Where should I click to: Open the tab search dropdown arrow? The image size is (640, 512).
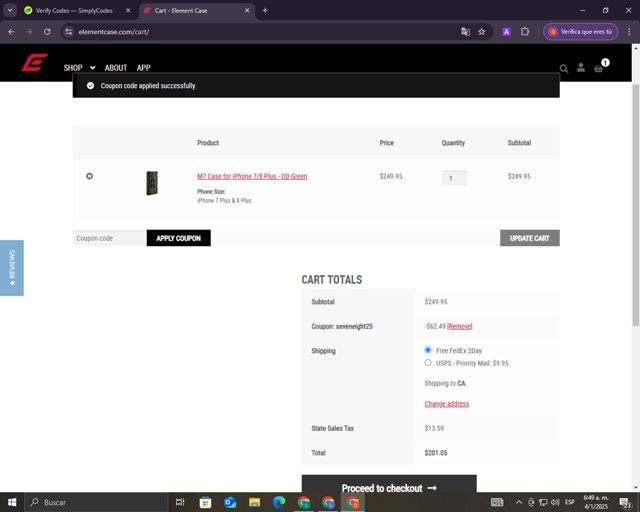[x=10, y=10]
